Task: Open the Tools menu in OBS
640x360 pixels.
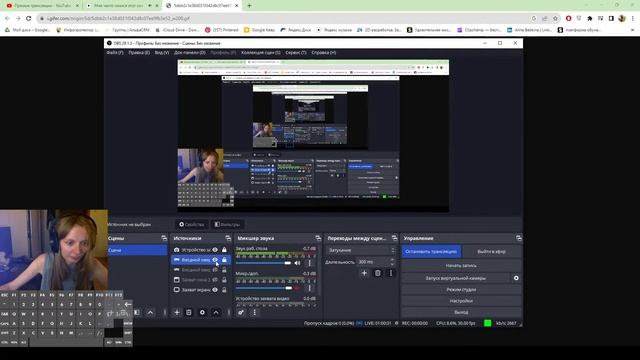Action: [296, 53]
